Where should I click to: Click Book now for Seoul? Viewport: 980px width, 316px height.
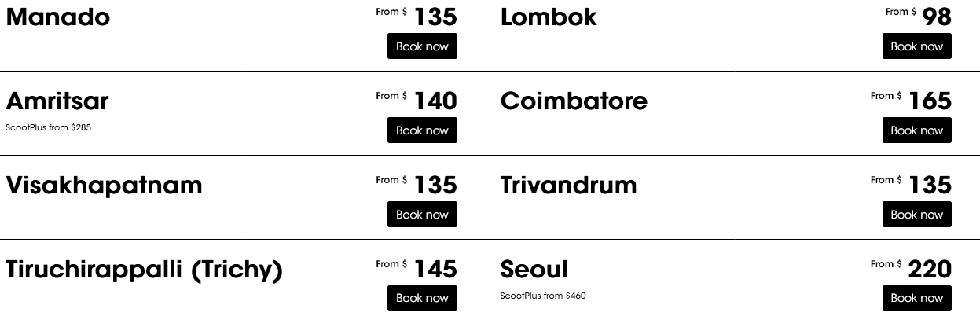[x=916, y=298]
